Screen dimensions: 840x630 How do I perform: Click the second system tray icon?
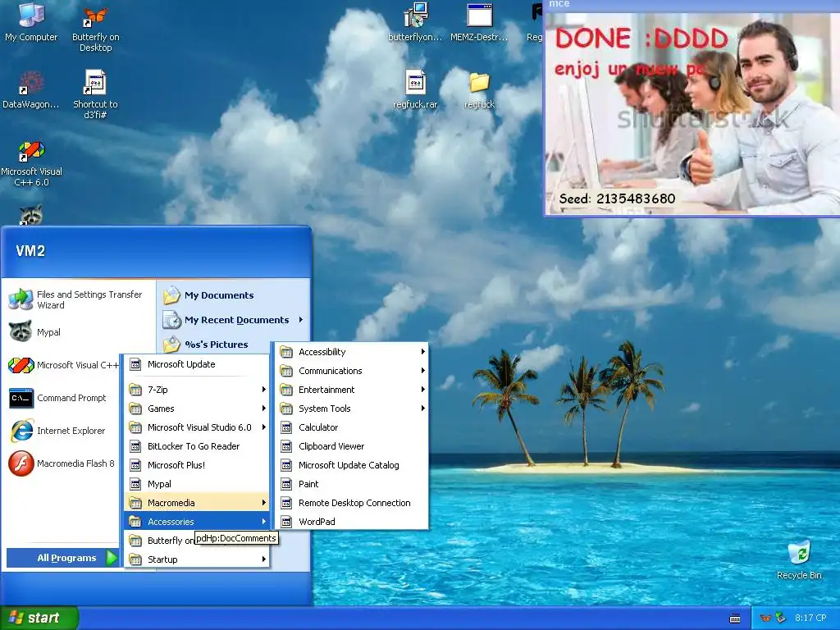pos(781,619)
